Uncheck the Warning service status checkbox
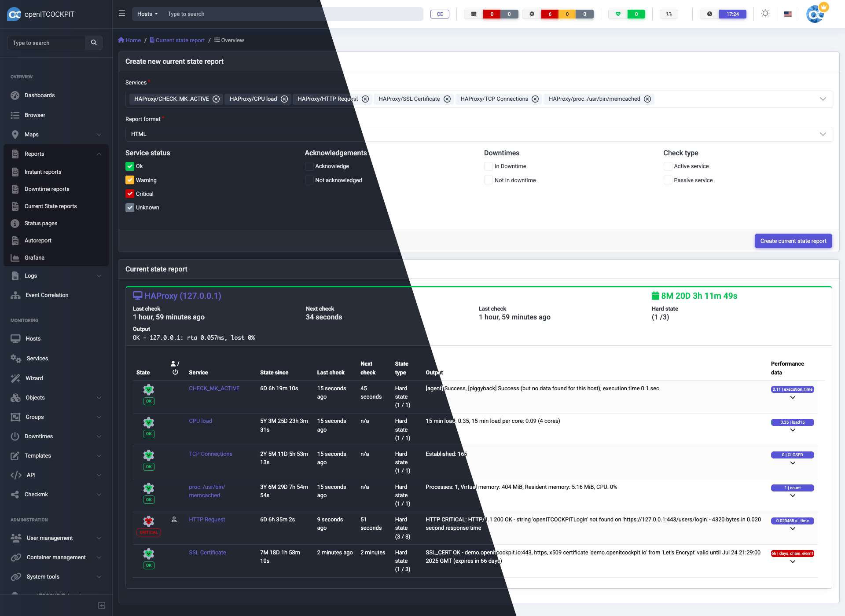 point(130,180)
